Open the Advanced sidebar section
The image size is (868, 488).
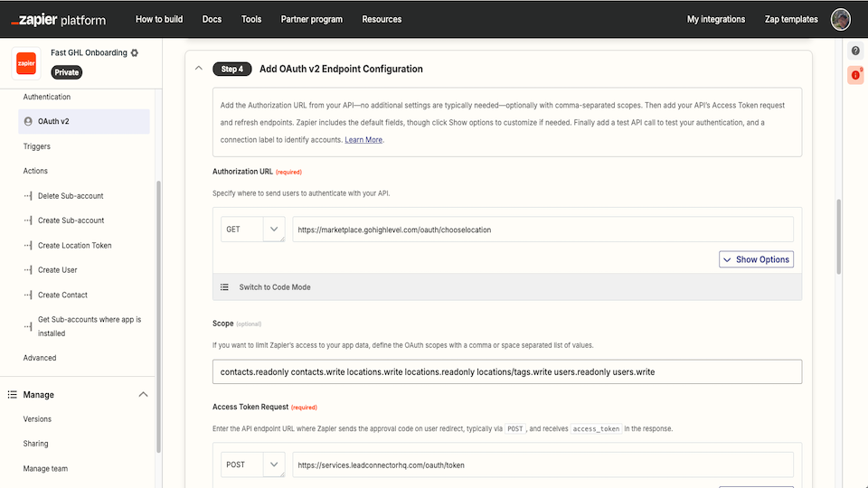click(x=40, y=358)
